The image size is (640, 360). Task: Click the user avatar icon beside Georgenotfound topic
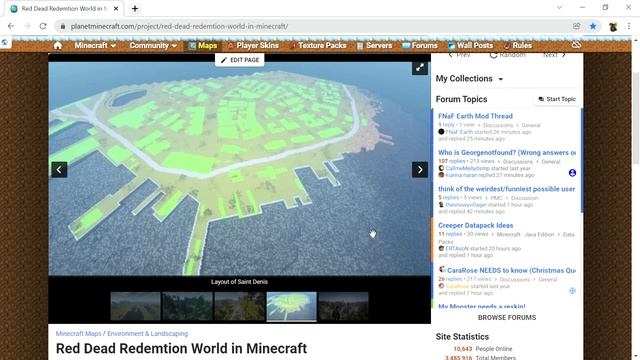(572, 173)
